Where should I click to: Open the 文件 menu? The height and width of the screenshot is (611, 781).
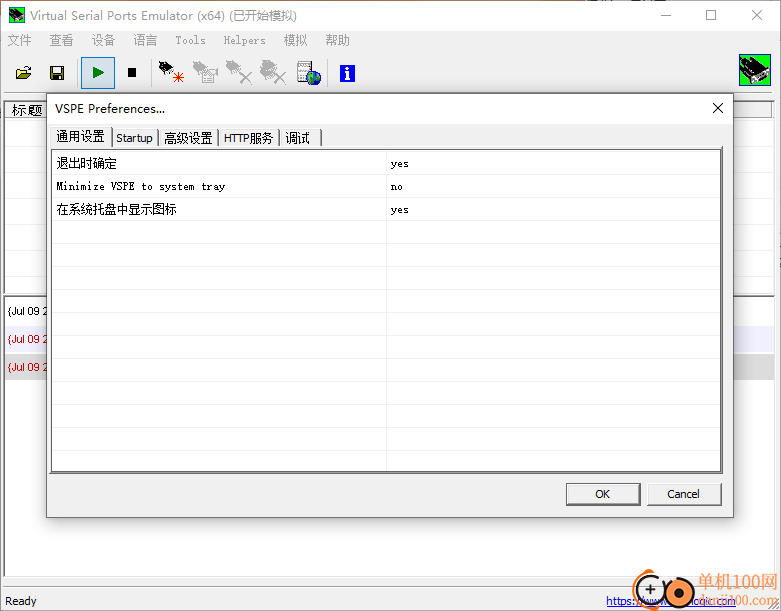[19, 40]
